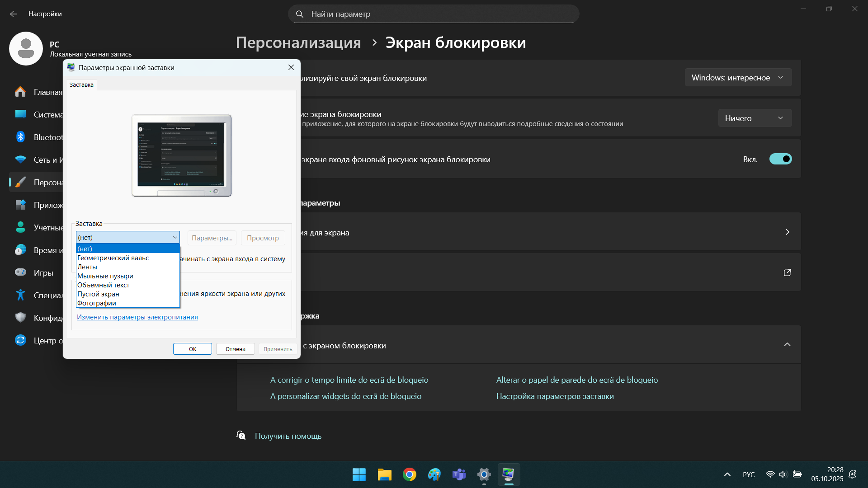Image resolution: width=868 pixels, height=488 pixels.
Task: Click the OK button in dialog
Action: coord(192,349)
